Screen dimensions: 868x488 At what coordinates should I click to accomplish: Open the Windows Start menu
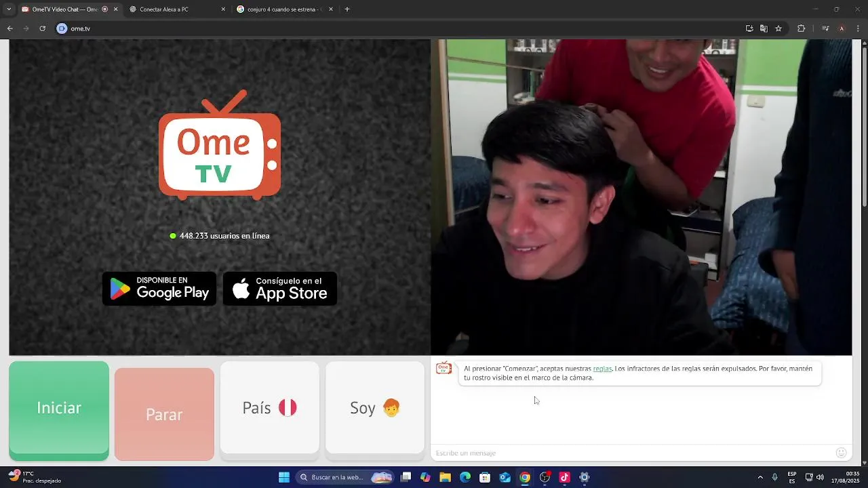pos(284,477)
